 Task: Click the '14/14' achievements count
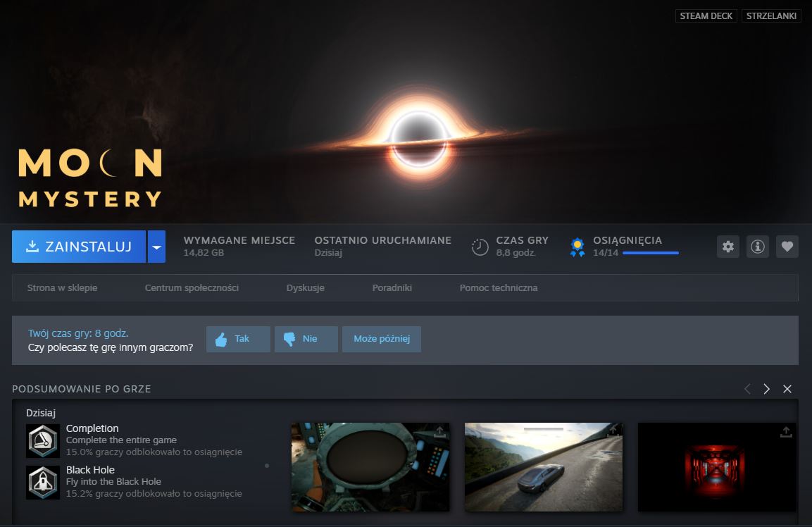coord(606,253)
